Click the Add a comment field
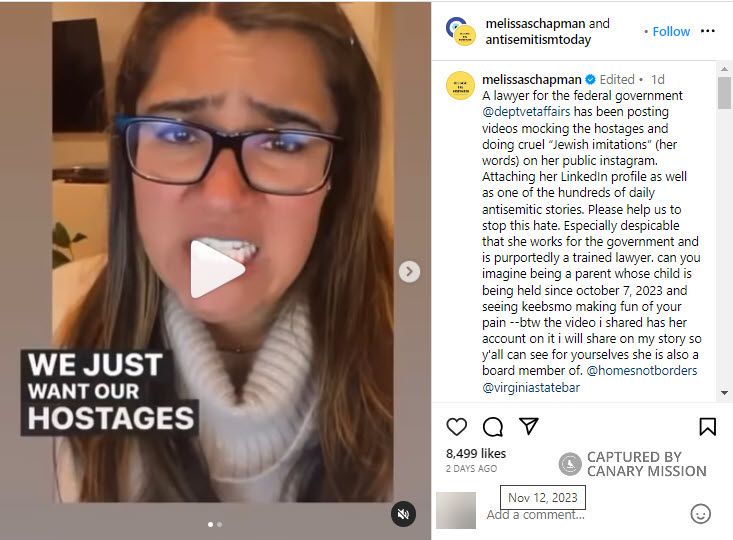This screenshot has height=540, width=733. tap(584, 515)
